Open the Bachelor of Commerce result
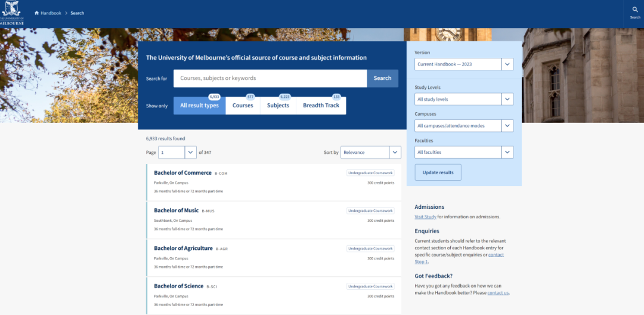 (183, 173)
